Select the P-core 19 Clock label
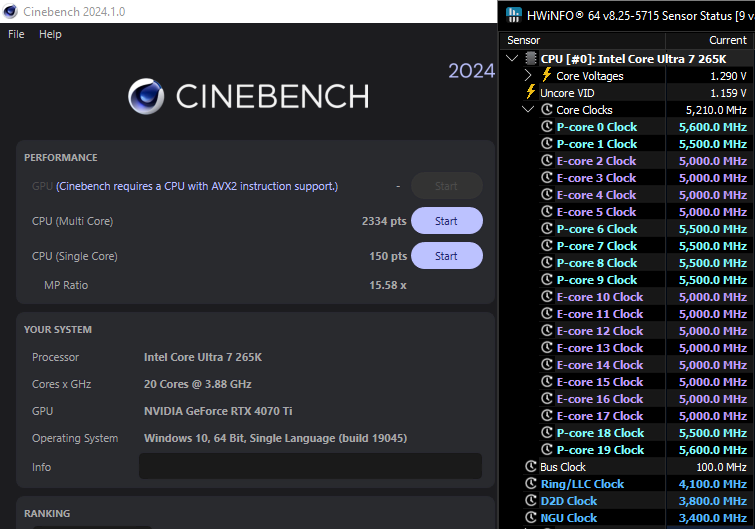The height and width of the screenshot is (529, 755). (x=600, y=450)
